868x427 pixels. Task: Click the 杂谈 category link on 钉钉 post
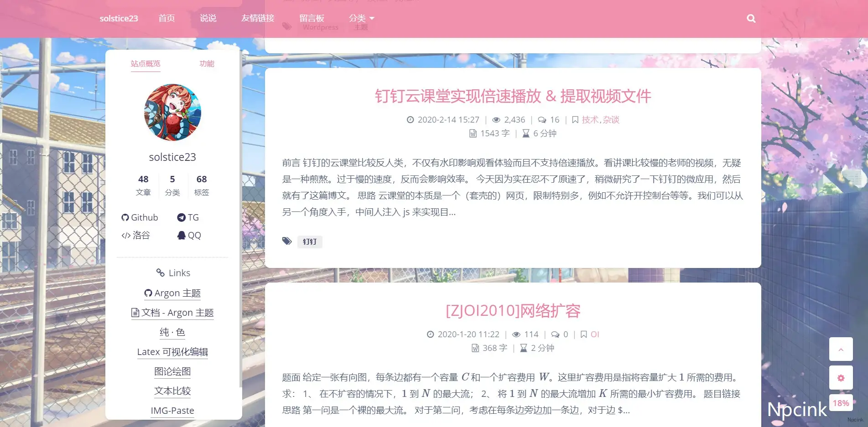coord(611,119)
